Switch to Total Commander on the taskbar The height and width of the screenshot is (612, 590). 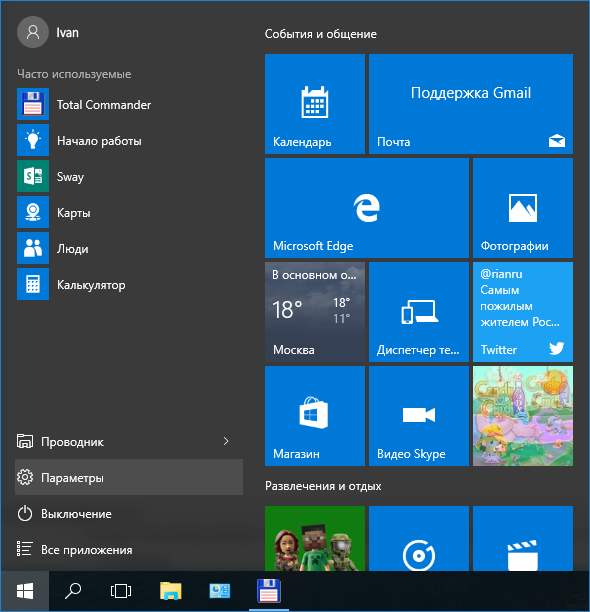269,591
